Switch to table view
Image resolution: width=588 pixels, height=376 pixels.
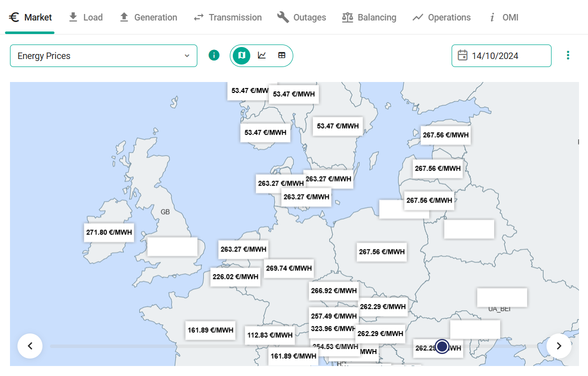[x=282, y=55]
